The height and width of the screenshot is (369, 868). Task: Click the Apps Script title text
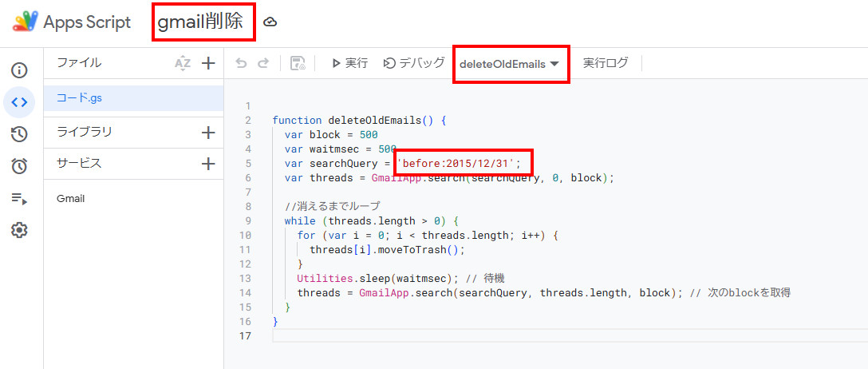tap(87, 22)
